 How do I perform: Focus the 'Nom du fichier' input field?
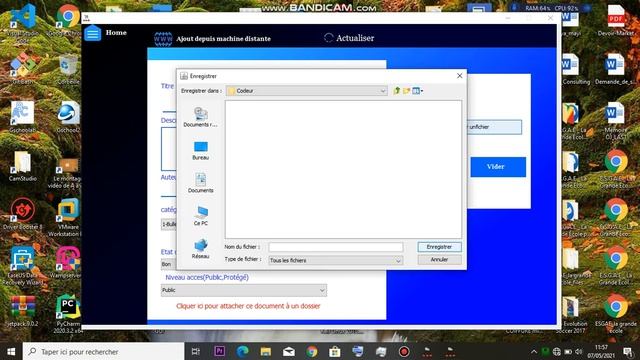[336, 247]
